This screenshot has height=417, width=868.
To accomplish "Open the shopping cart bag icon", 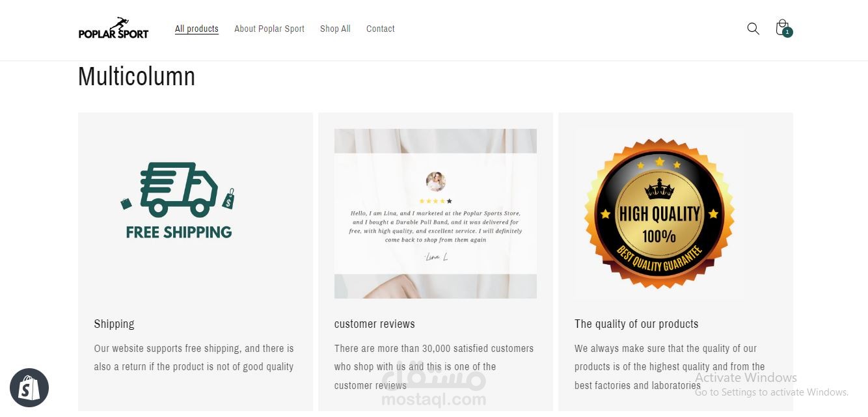I will point(782,27).
